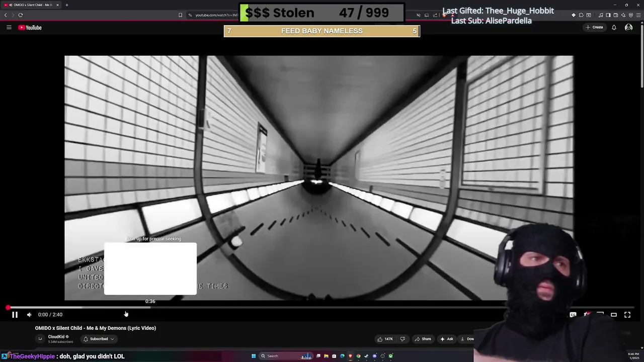Viewport: 644px width, 362px height.
Task: Open the browser extensions puzzle icon
Action: point(581,15)
